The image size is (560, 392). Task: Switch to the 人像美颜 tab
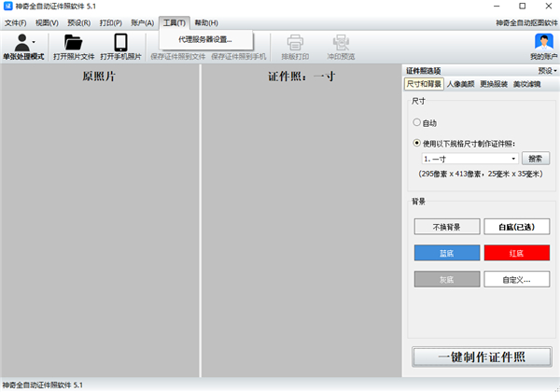tap(463, 84)
